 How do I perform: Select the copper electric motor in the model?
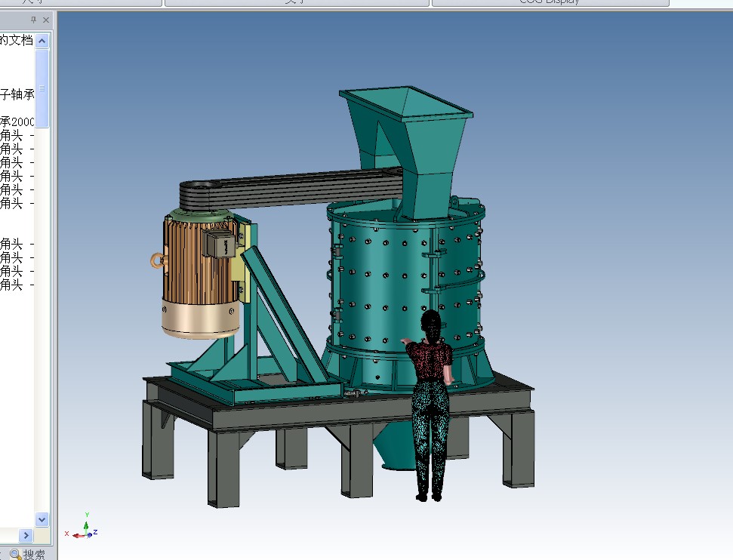tap(200, 274)
